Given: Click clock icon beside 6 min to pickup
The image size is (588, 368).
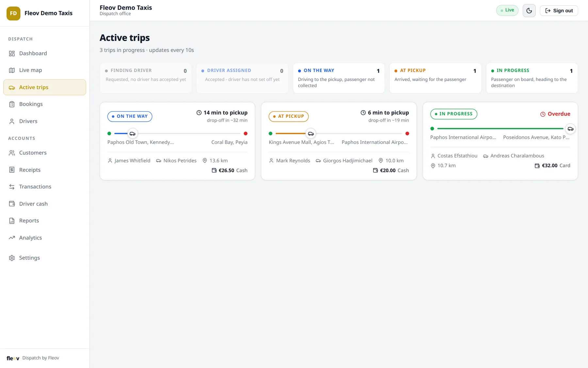Looking at the screenshot, I should [x=363, y=113].
